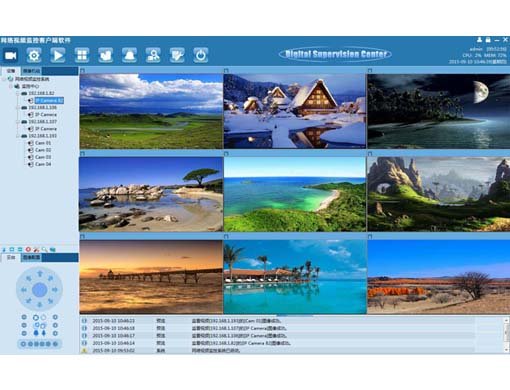This screenshot has width=510, height=390.
Task: Open the alarm bell icon in toolbar
Action: (129, 55)
